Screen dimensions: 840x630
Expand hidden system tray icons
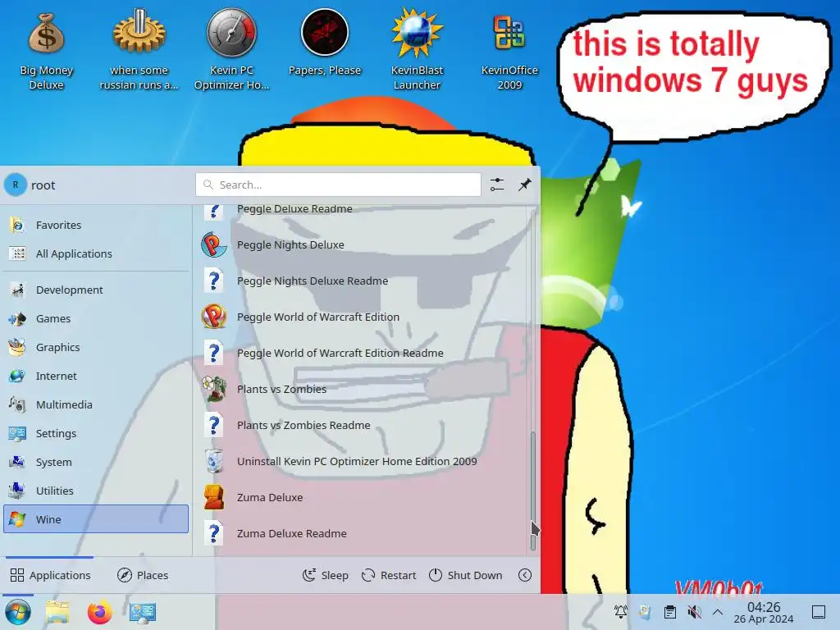point(718,612)
